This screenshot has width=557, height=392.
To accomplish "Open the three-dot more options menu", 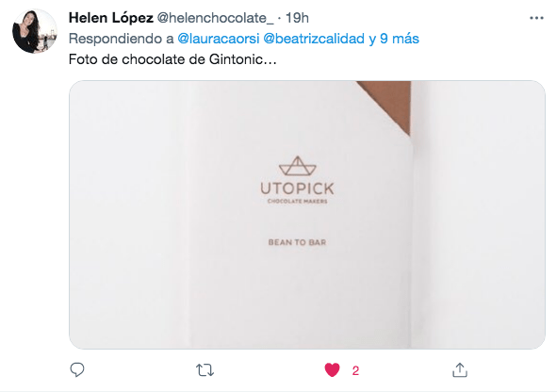I will coord(536,18).
